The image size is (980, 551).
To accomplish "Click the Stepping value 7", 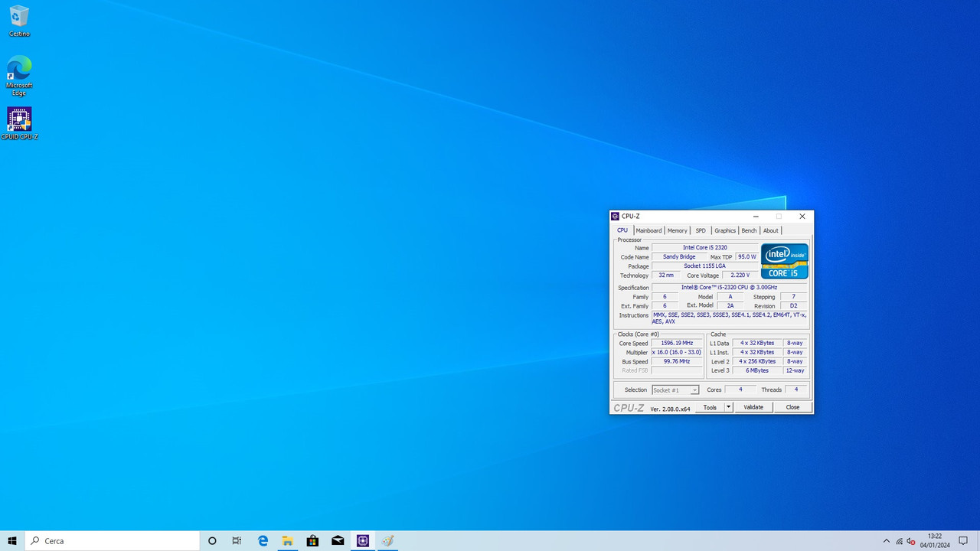I will [793, 297].
